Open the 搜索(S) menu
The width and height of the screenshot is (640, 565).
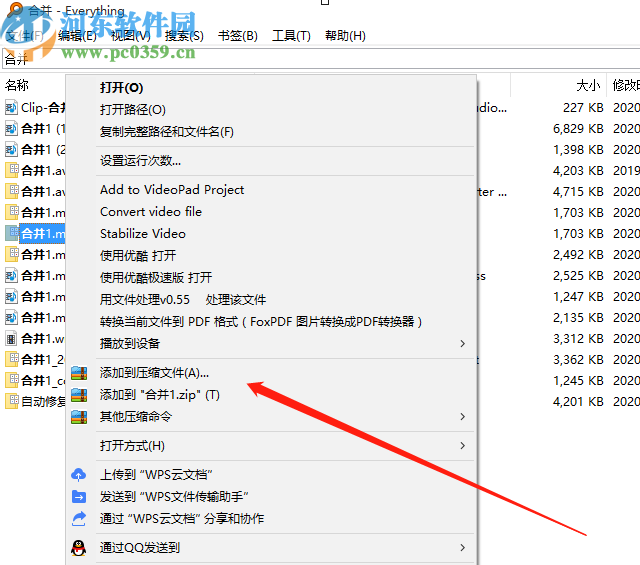(x=184, y=36)
